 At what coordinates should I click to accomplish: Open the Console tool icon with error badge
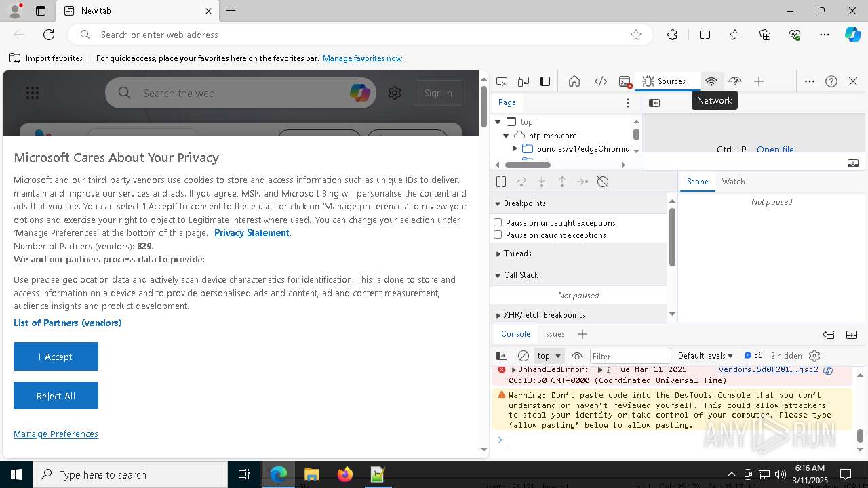click(x=625, y=81)
